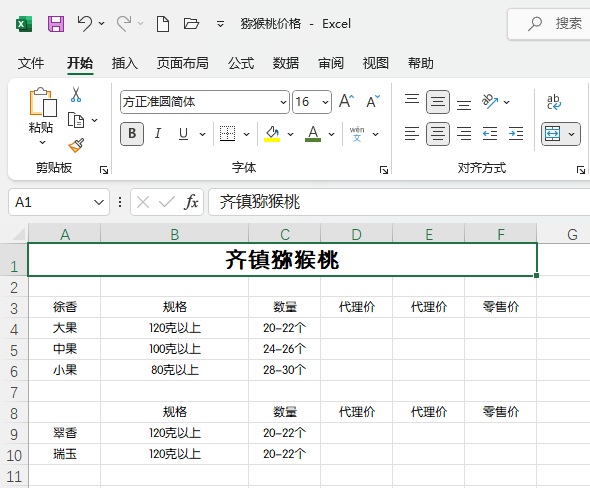This screenshot has height=488, width=590.
Task: Decrease font size with smaller A
Action: [x=373, y=101]
